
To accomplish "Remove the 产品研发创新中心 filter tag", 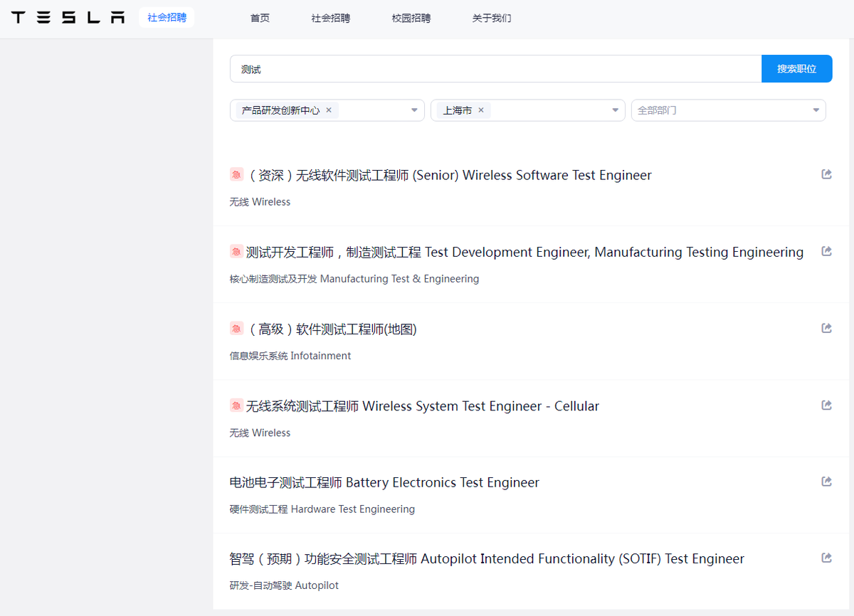I will (328, 111).
